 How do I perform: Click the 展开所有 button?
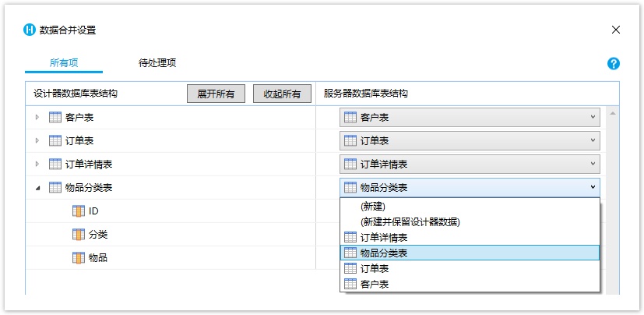216,94
